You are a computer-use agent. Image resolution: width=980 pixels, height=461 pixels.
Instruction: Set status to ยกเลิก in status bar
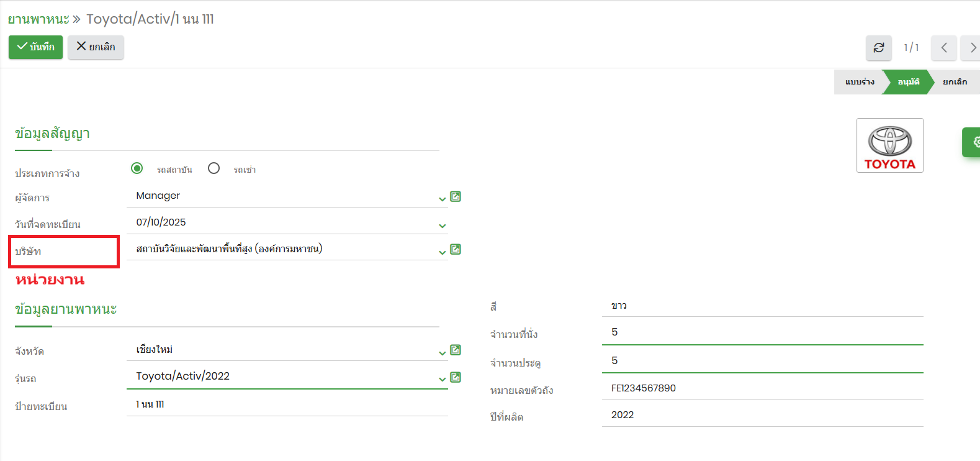[955, 82]
